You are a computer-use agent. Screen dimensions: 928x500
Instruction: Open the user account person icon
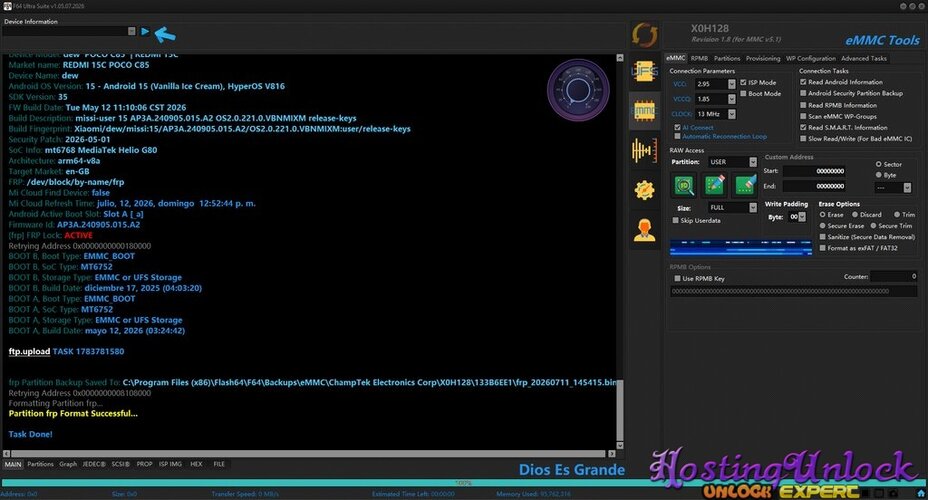coord(644,230)
